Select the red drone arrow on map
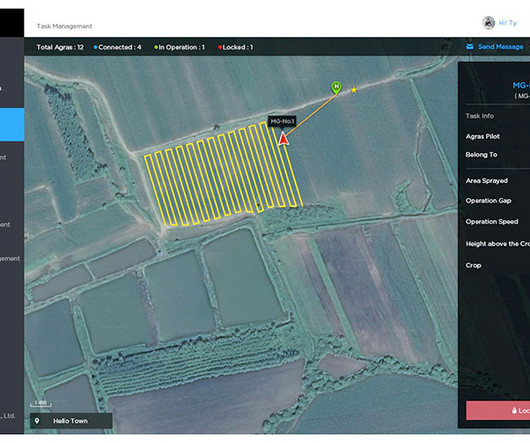 283,139
